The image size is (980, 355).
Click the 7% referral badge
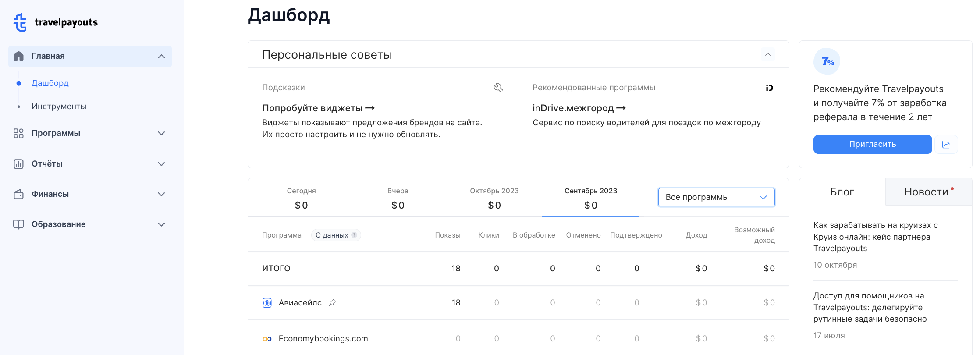click(827, 61)
